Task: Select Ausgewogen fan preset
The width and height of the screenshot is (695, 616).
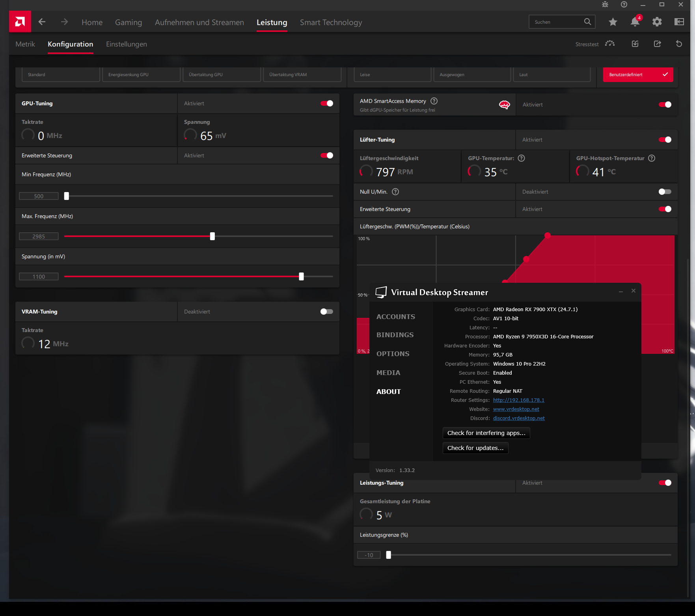Action: coord(472,75)
